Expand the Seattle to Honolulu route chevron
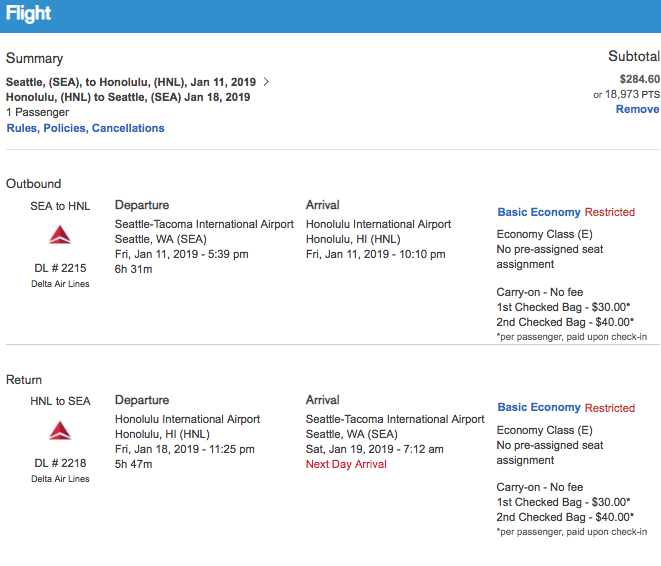The image size is (661, 566). click(266, 81)
